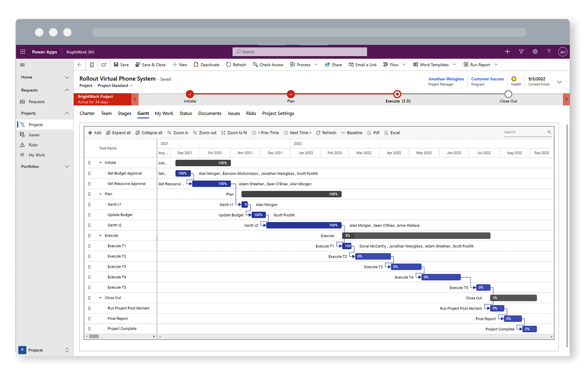Collapse the Initiate task group

coord(100,163)
